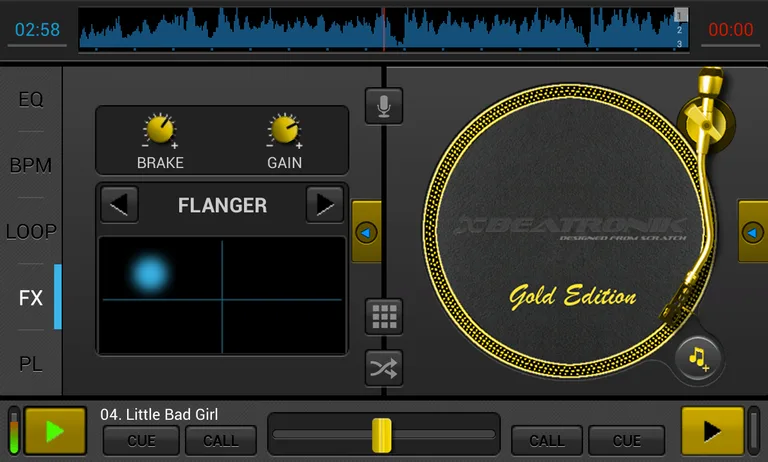This screenshot has width=768, height=462.
Task: Open the PL playlist tab
Action: coord(31,364)
